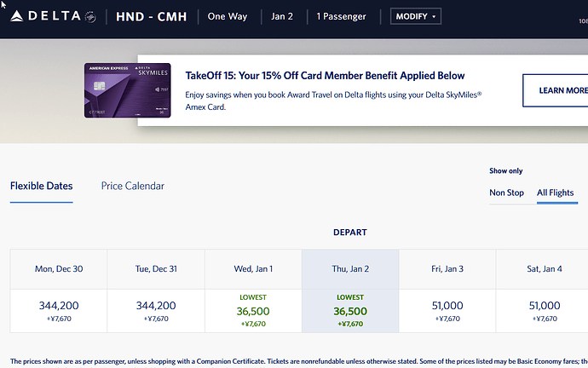Screen dimensions: 588x368
Task: Show only Non Stop flights
Action: [506, 193]
